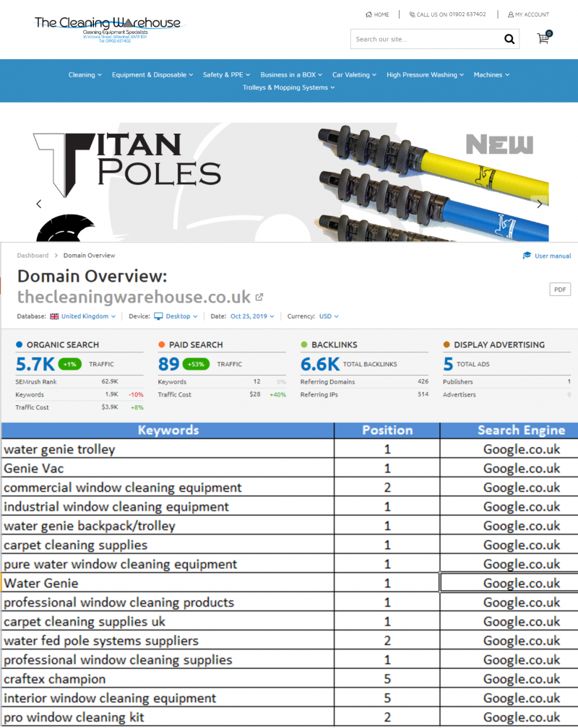Click the PDF export button
The width and height of the screenshot is (578, 728).
[560, 289]
